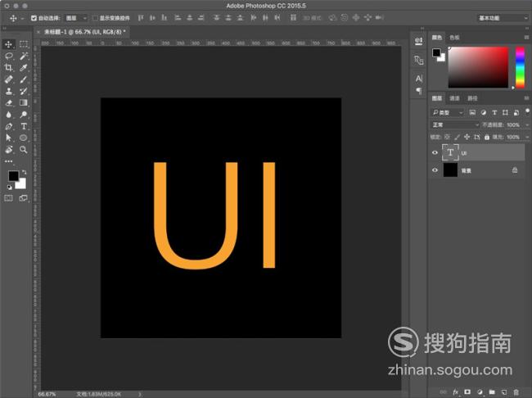Select the Rectangular Marquee tool
Screen dimensions: 532x398
point(24,44)
